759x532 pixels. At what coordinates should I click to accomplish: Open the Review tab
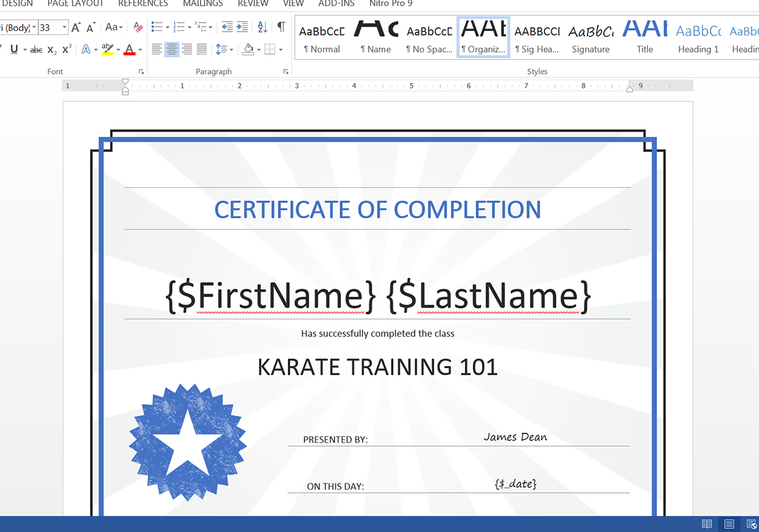pos(252,4)
